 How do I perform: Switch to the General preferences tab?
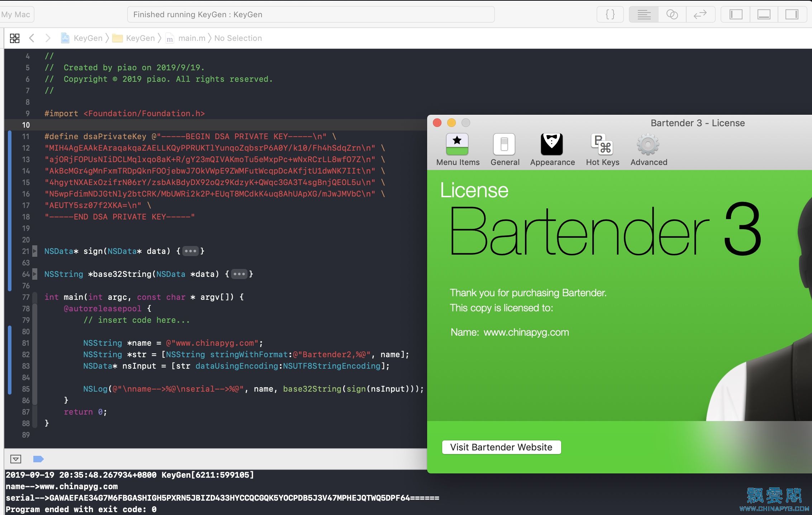(x=505, y=150)
